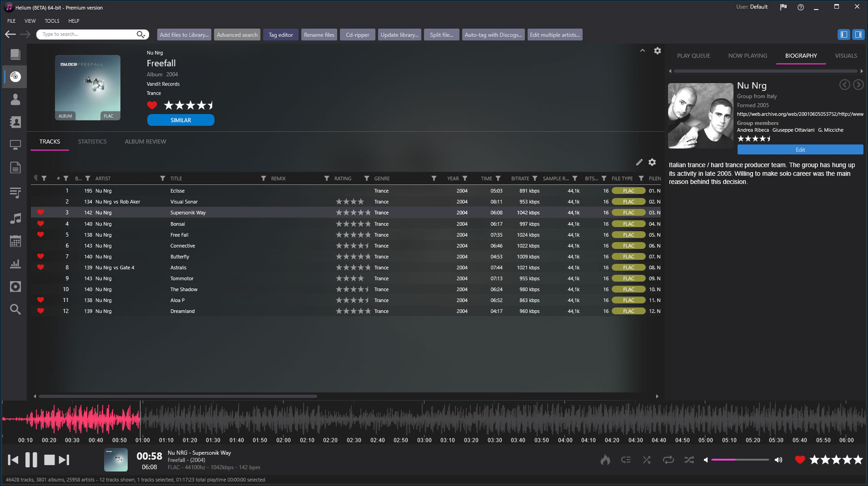Open the music note tracks sidebar icon
The image size is (868, 486).
(15, 218)
